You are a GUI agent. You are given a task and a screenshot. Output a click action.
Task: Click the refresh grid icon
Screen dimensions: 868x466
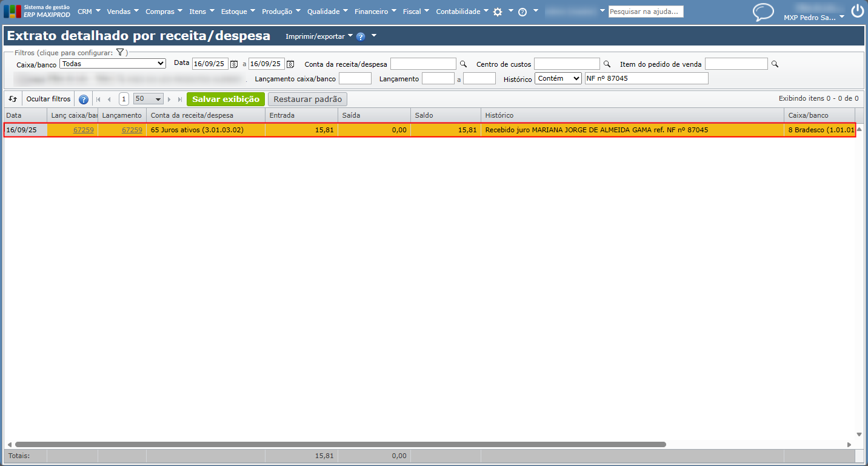(x=13, y=99)
